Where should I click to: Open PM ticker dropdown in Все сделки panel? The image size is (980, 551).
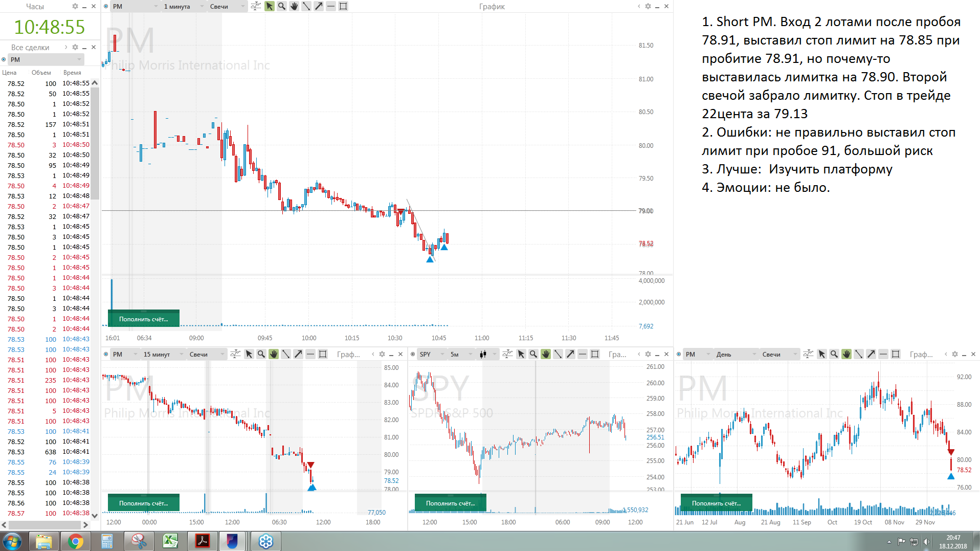click(x=46, y=59)
